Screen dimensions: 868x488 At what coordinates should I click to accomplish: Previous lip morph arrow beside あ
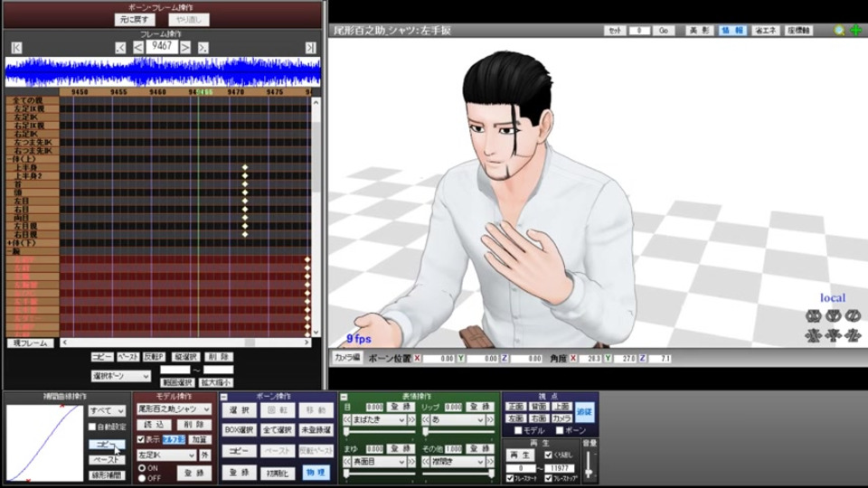pos(426,420)
